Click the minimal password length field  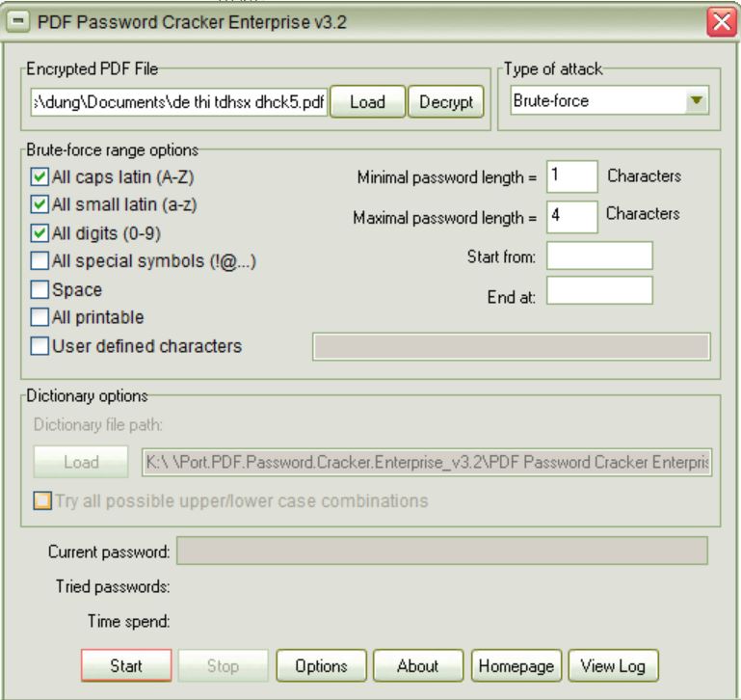(x=571, y=176)
